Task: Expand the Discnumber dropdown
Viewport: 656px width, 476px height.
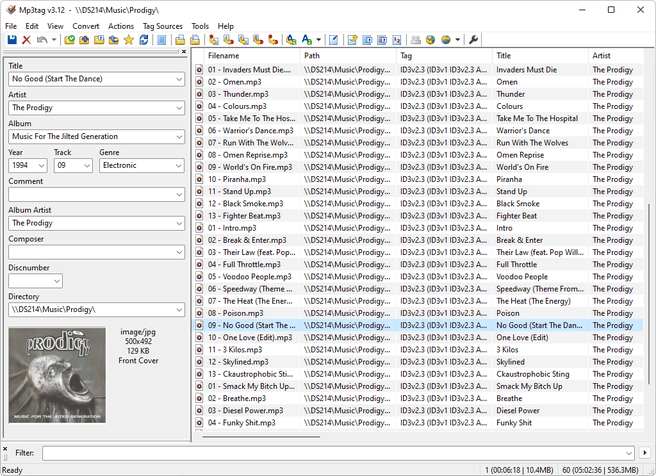Action: coord(57,281)
